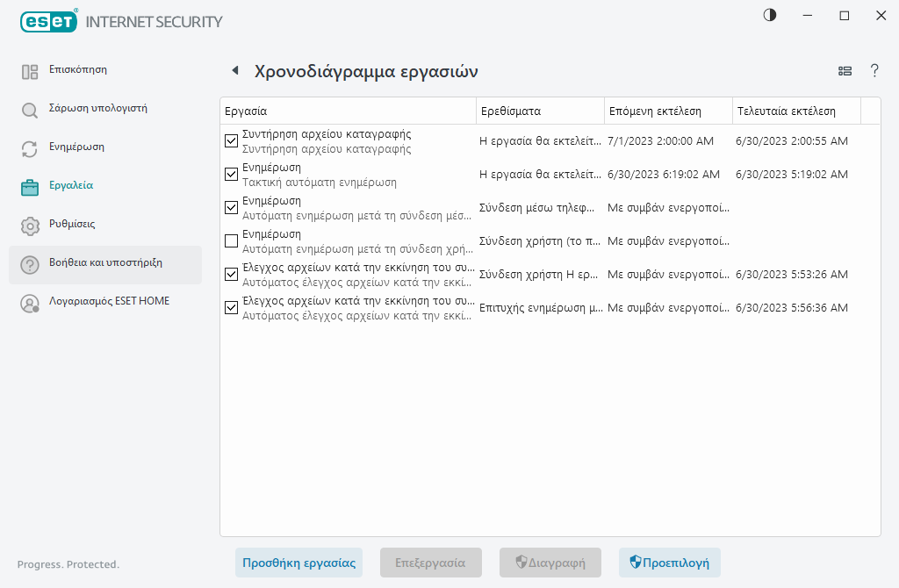Sort by the Εργασία column header

348,111
